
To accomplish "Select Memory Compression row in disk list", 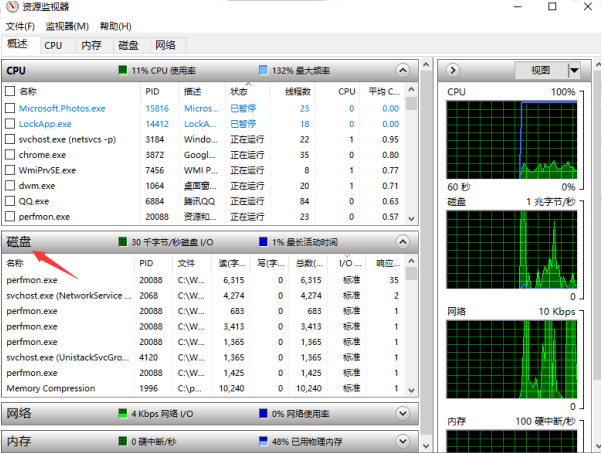I will pyautogui.click(x=203, y=388).
